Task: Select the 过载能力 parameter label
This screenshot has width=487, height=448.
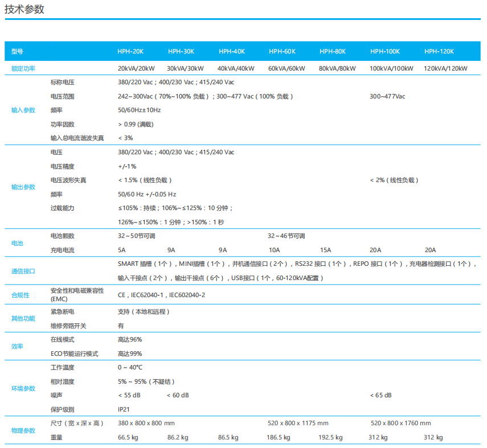Action: pos(63,208)
